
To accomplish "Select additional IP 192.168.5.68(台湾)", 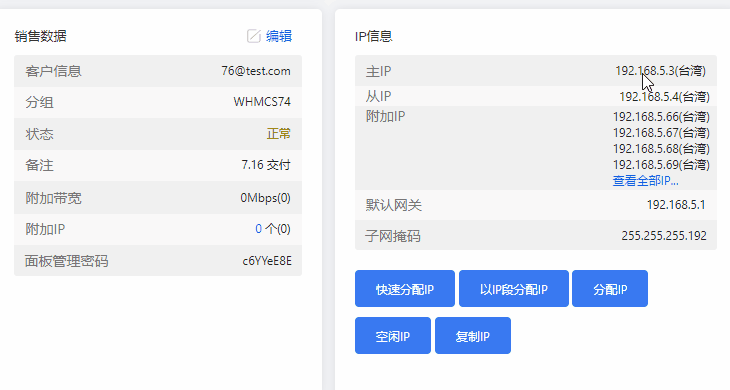I will click(x=661, y=148).
